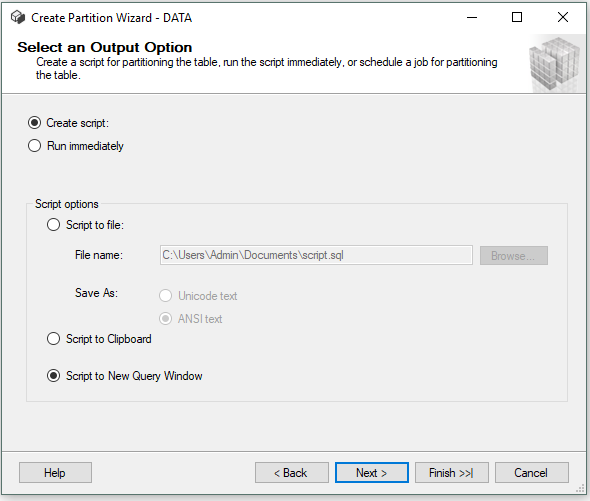Click Finish to complete the wizard

click(x=452, y=472)
